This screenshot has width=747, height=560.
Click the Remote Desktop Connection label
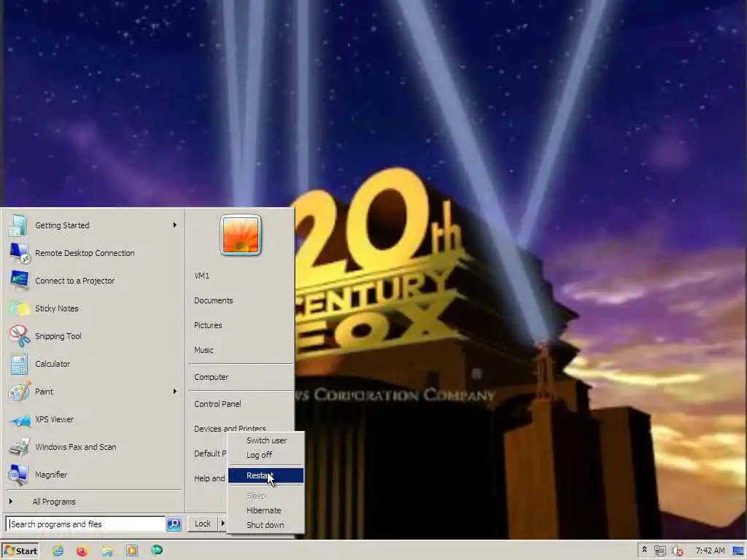pos(85,253)
